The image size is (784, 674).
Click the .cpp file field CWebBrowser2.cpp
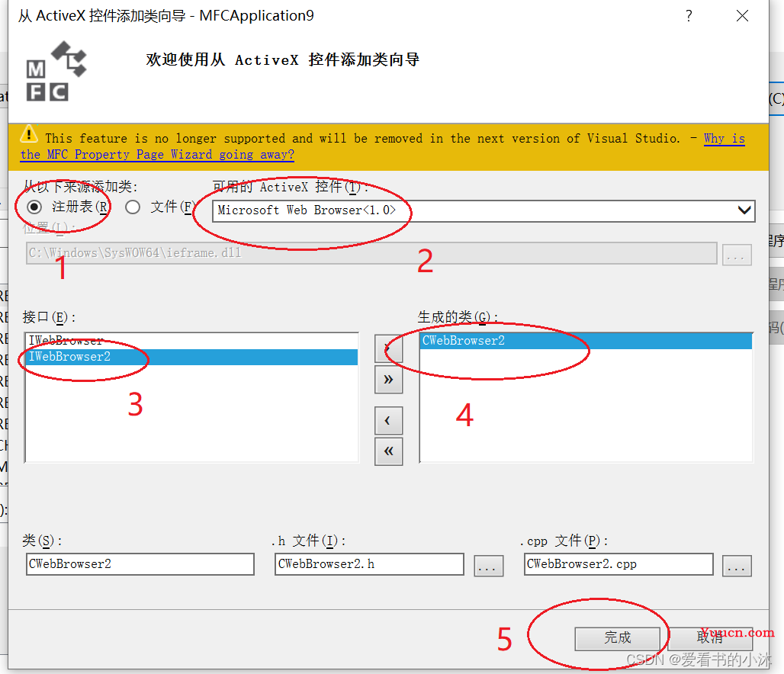point(619,564)
